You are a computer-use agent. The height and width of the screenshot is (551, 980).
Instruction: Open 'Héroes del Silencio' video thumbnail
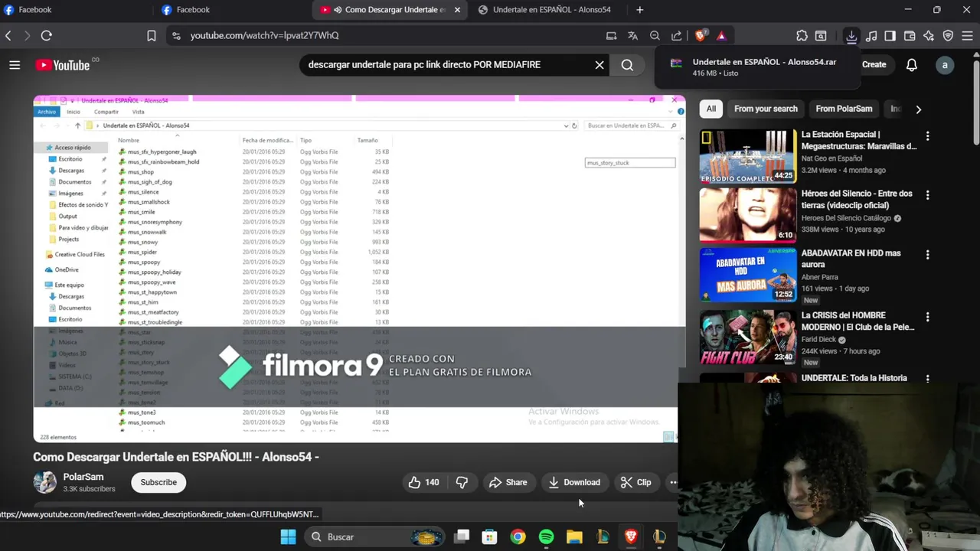pos(748,215)
